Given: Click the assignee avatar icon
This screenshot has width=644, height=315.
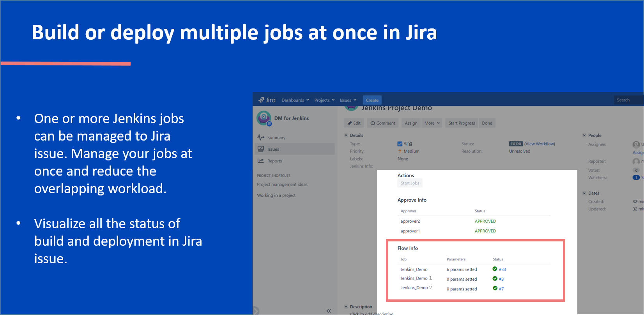Looking at the screenshot, I should [x=636, y=144].
